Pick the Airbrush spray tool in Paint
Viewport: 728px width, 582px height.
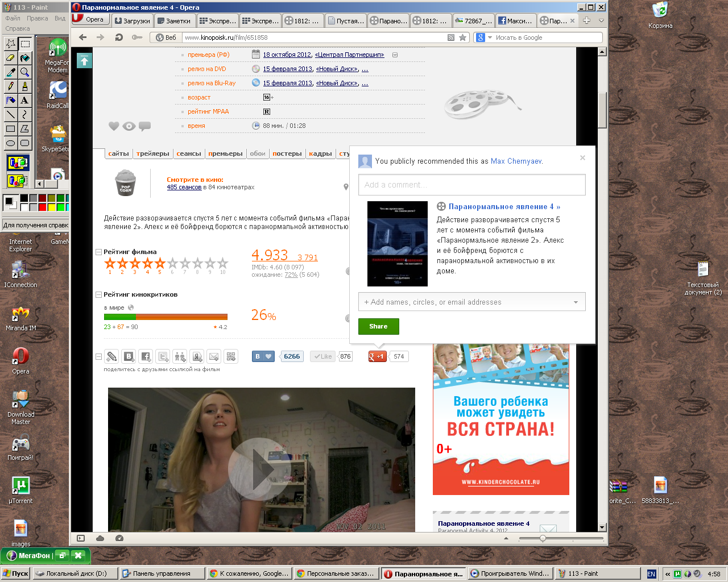tap(11, 101)
